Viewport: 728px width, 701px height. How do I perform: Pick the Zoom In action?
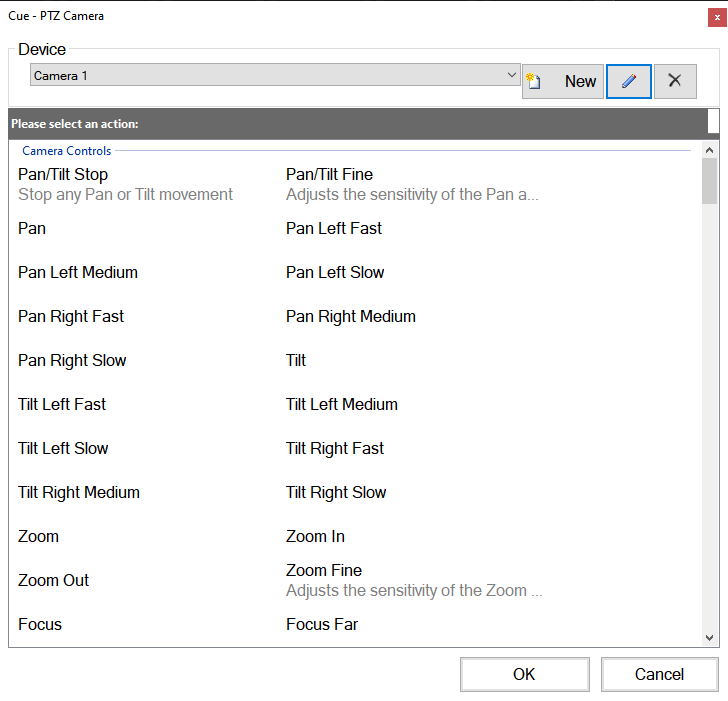pos(315,536)
